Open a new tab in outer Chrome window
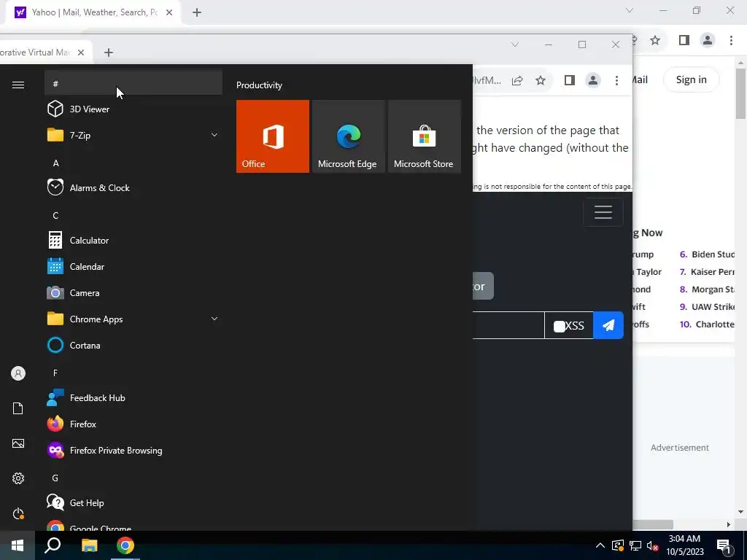The height and width of the screenshot is (560, 747). (x=197, y=12)
